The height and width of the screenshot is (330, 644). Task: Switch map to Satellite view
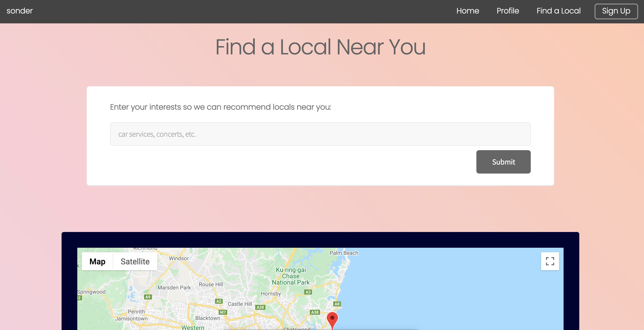tap(135, 261)
